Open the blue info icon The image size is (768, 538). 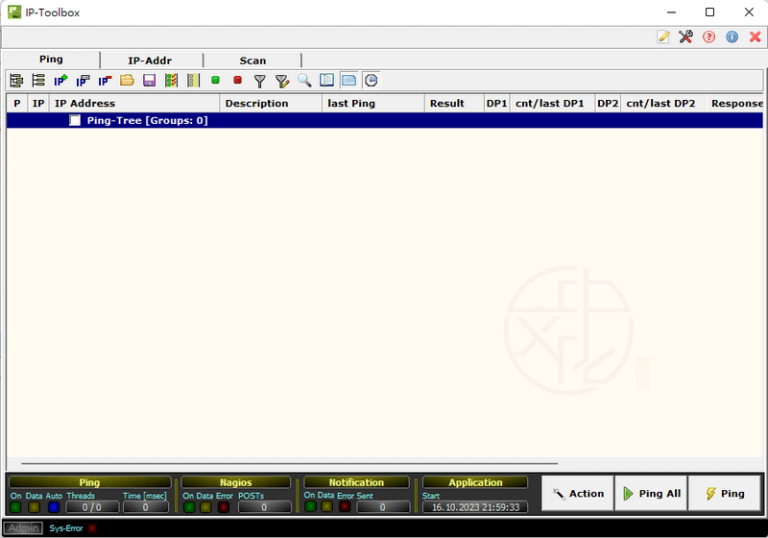point(732,37)
